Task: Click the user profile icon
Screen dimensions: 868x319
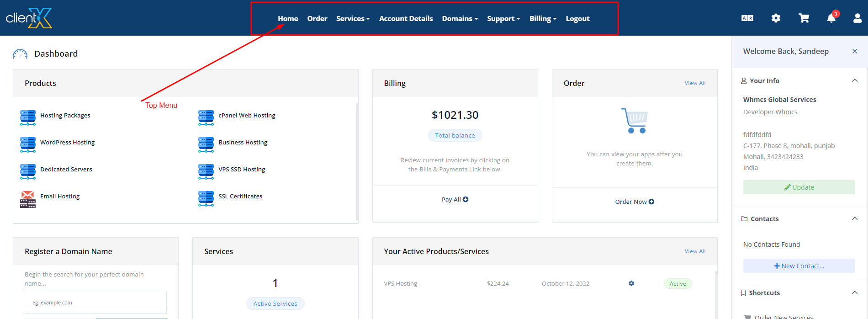Action: click(857, 18)
